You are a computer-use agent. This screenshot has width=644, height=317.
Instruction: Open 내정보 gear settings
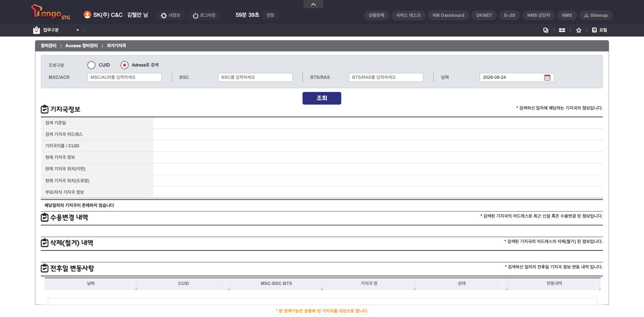(170, 15)
